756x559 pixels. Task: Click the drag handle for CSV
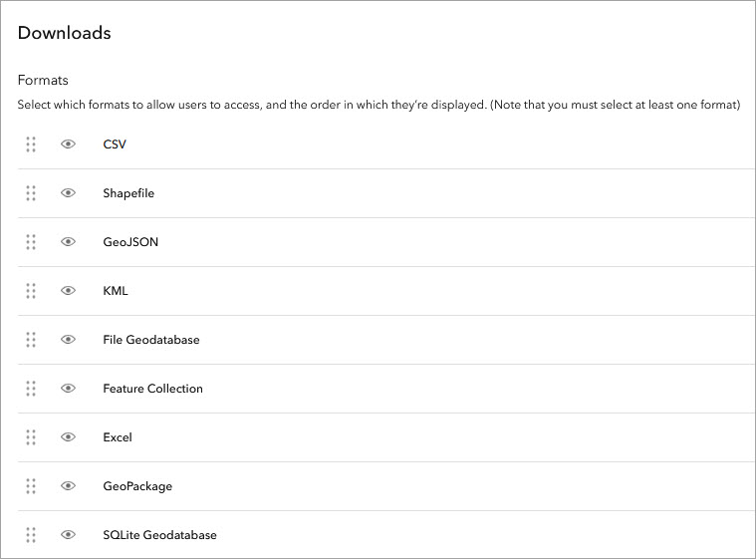tap(31, 144)
